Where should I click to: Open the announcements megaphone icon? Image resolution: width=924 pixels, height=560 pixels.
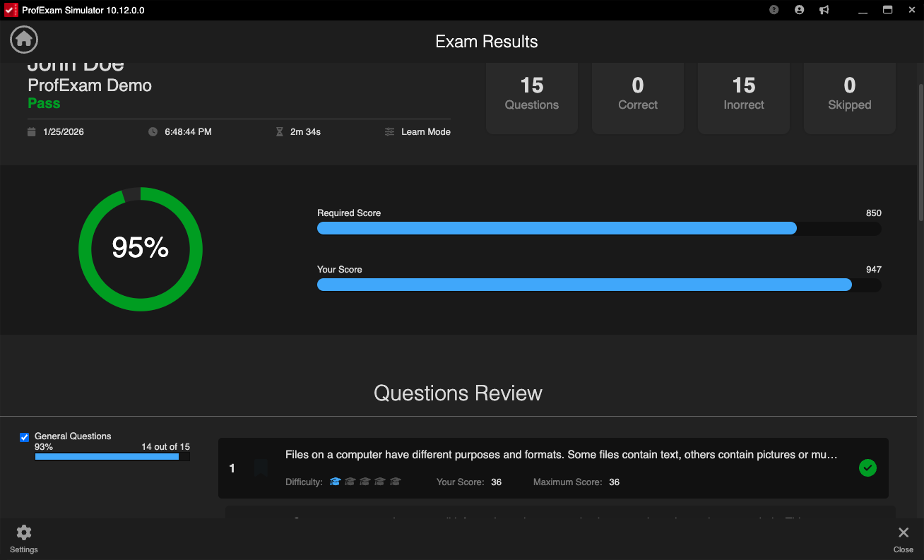pyautogui.click(x=824, y=10)
